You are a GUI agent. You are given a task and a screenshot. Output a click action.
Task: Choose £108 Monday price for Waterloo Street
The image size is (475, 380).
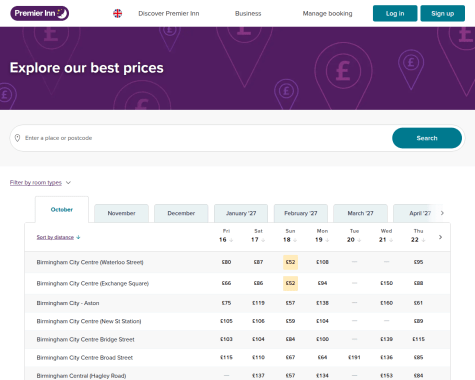pyautogui.click(x=322, y=262)
